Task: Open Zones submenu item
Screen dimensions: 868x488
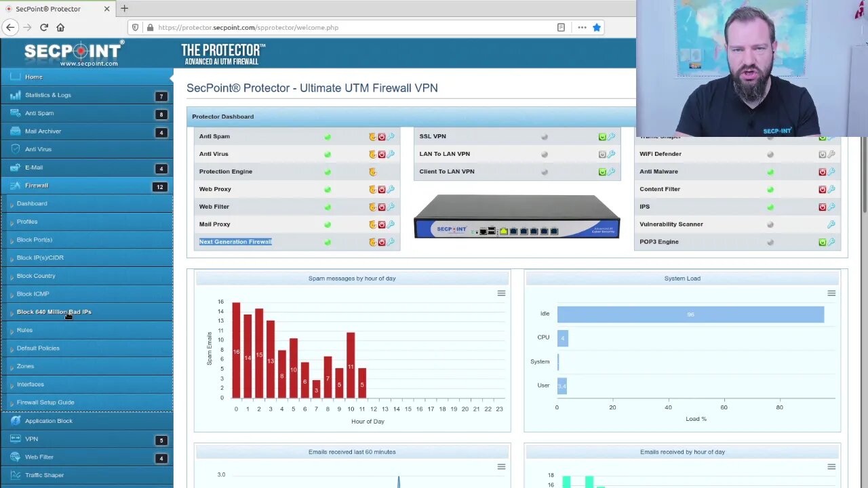Action: click(x=87, y=366)
